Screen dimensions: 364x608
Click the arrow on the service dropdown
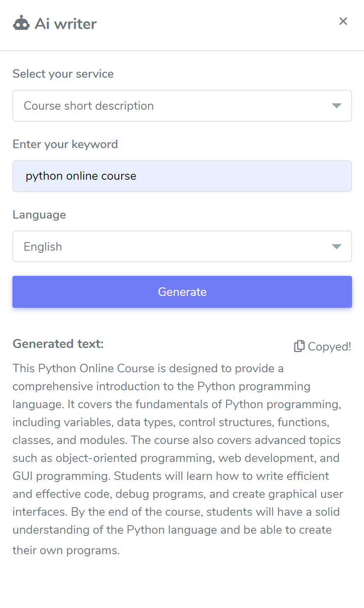tap(337, 106)
